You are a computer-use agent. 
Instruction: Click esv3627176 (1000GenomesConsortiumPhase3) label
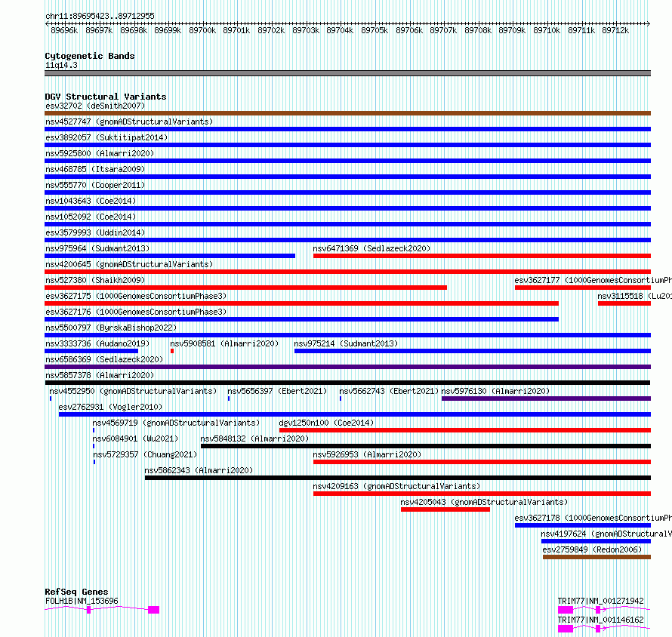[136, 312]
